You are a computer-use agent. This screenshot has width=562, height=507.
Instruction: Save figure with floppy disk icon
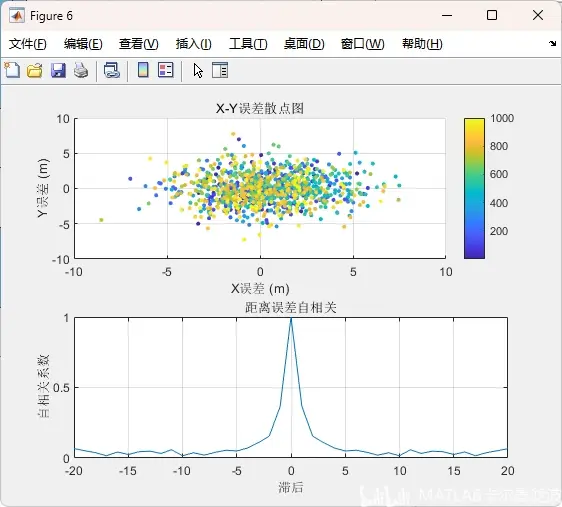[x=58, y=70]
